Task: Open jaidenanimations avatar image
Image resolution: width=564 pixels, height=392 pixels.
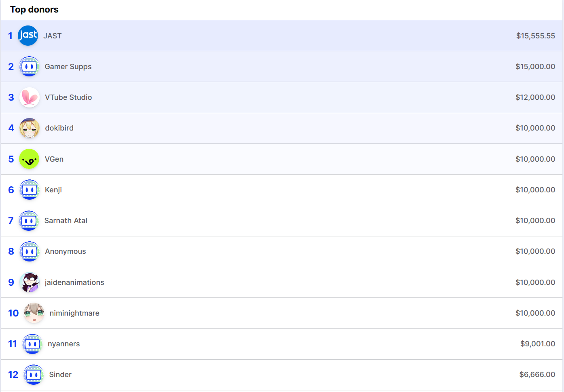Action: (30, 282)
